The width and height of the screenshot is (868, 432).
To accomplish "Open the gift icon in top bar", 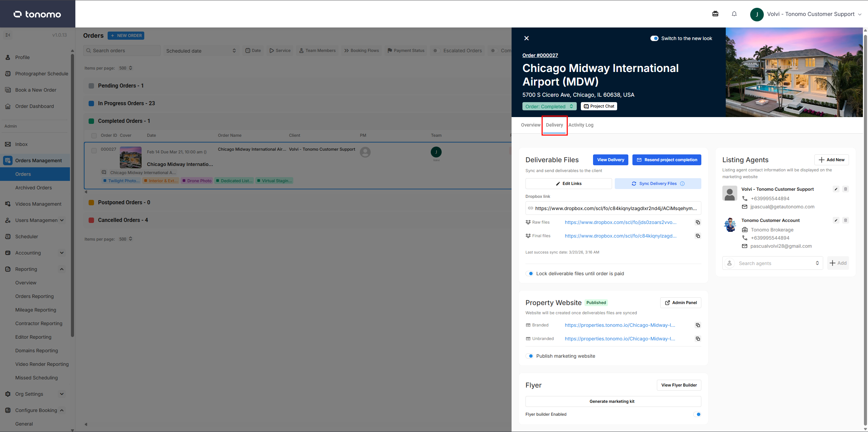I will [x=715, y=14].
